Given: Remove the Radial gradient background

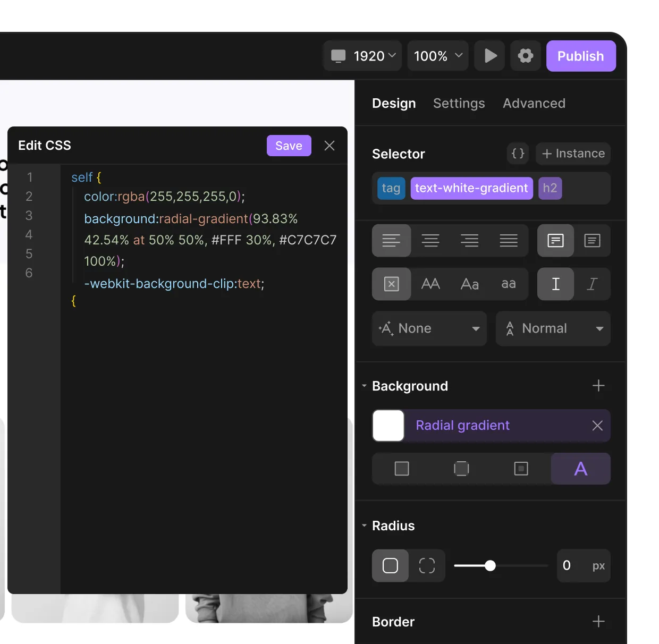Looking at the screenshot, I should (x=597, y=426).
